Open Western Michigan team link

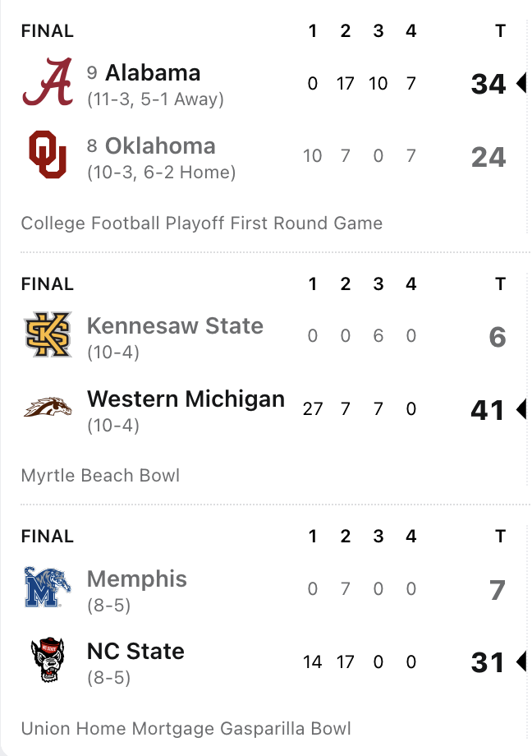(x=186, y=399)
